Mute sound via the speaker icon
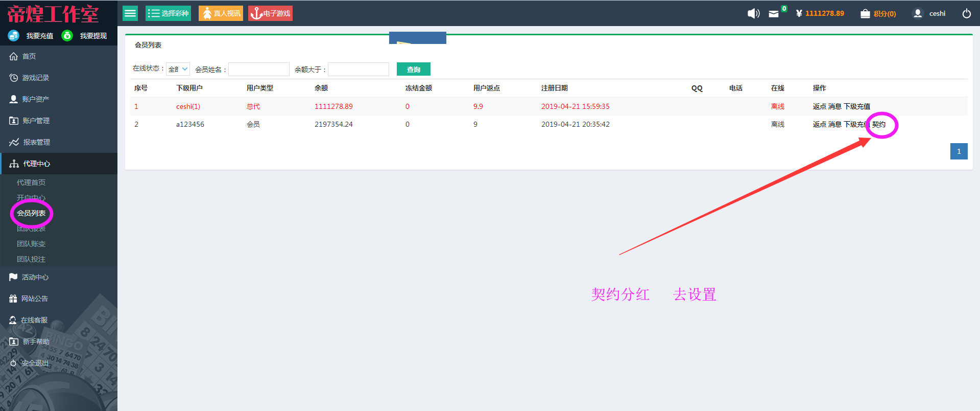Screen dimensions: 980x411 point(753,13)
